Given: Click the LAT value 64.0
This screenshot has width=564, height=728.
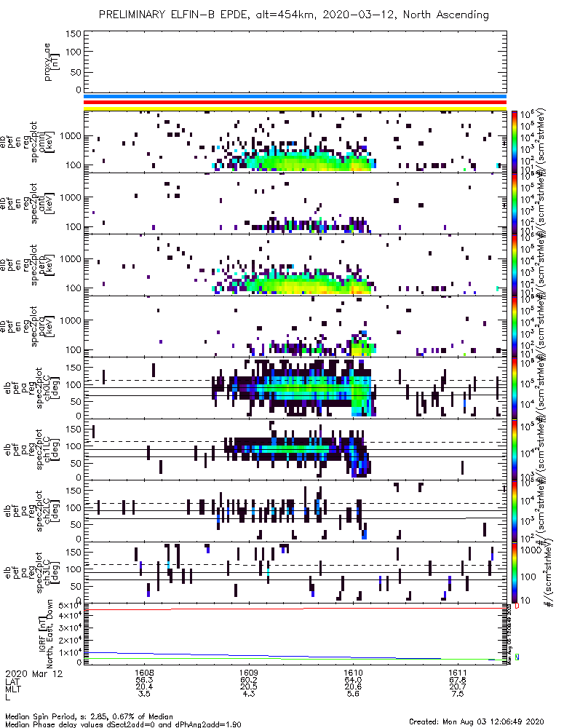Looking at the screenshot, I should coord(353,681).
